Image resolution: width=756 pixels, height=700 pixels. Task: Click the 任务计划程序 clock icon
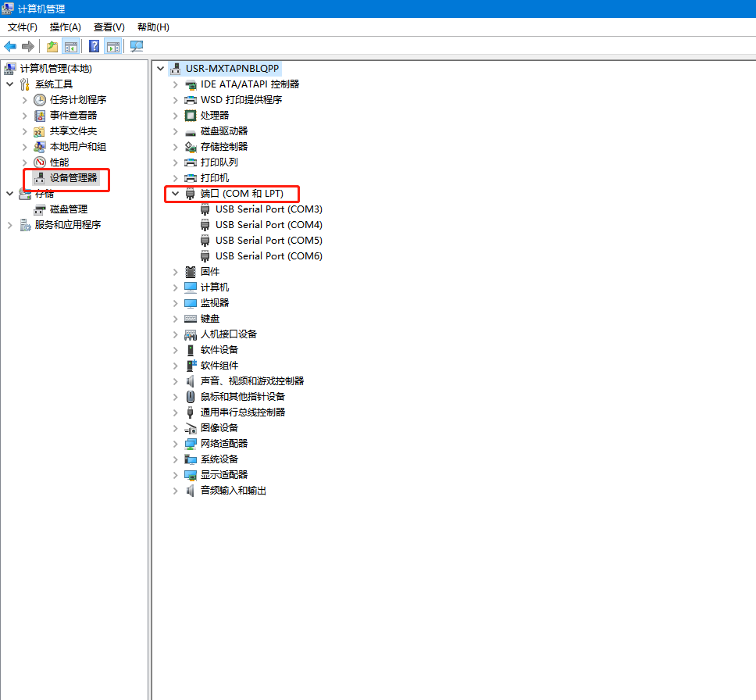tap(40, 100)
